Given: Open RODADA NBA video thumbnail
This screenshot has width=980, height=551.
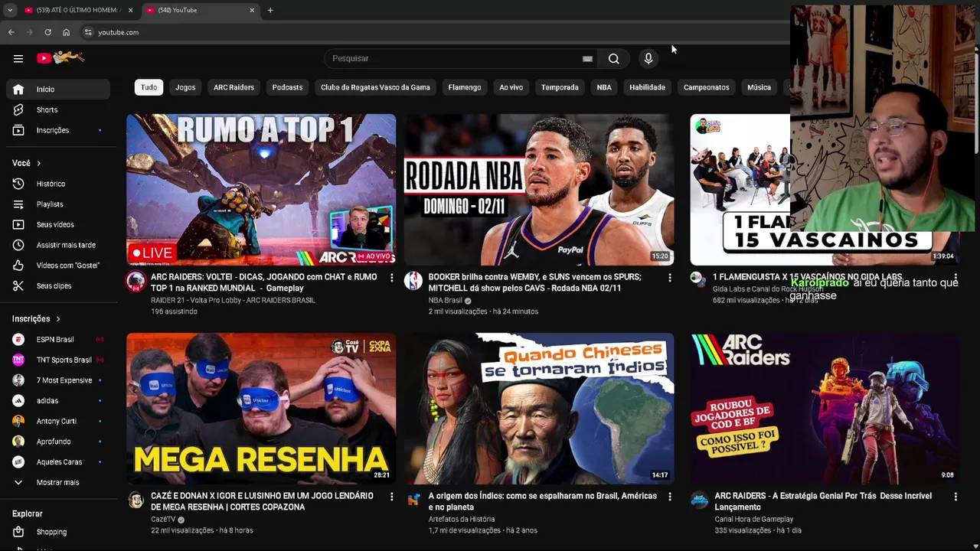Looking at the screenshot, I should point(539,190).
